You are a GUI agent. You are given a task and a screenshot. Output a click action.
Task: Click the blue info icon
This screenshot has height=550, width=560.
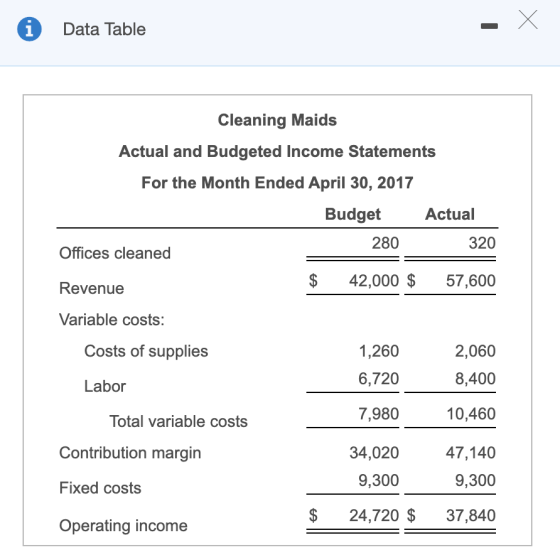click(x=29, y=29)
